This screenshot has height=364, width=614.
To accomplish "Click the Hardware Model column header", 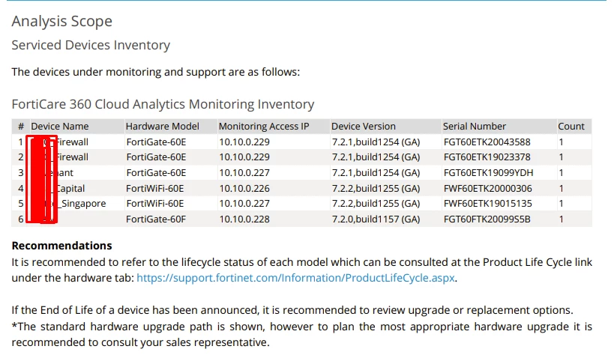I will (162, 127).
